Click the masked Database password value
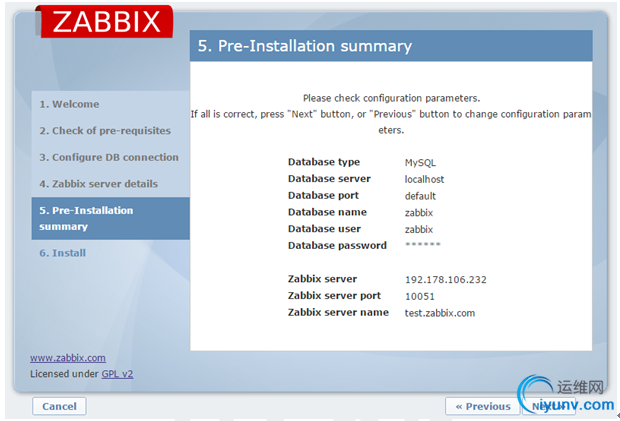Viewport: 620px width, 421px height. [x=423, y=245]
